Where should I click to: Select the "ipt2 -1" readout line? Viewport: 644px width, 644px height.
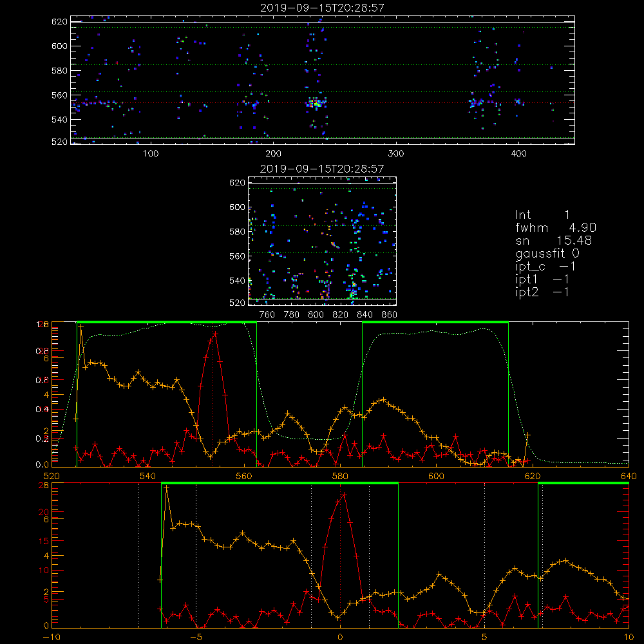(x=542, y=292)
